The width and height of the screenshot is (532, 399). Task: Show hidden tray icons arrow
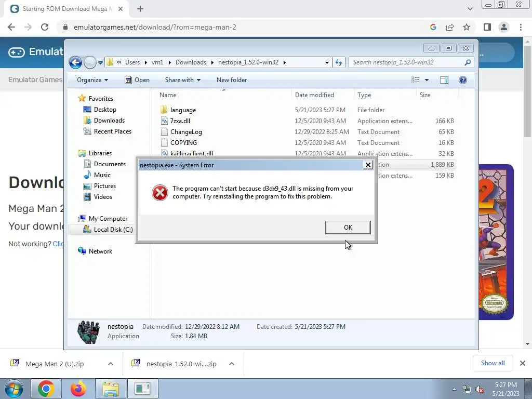[454, 390]
